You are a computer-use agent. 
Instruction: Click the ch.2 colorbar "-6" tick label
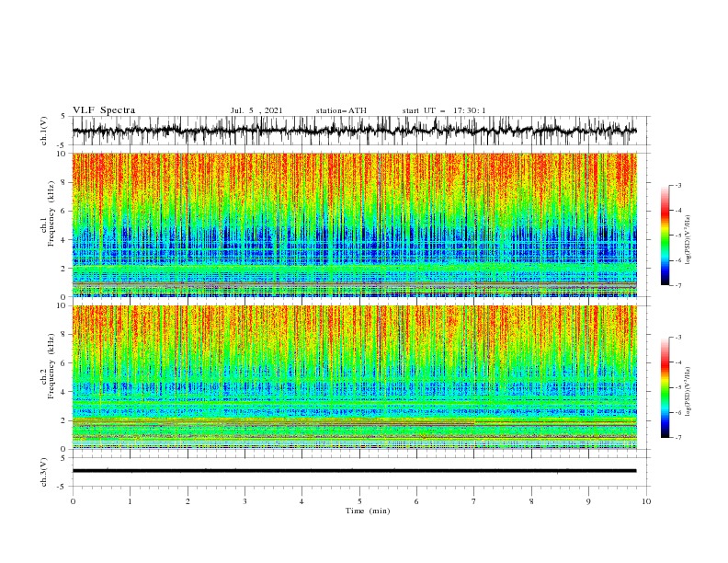(x=678, y=412)
